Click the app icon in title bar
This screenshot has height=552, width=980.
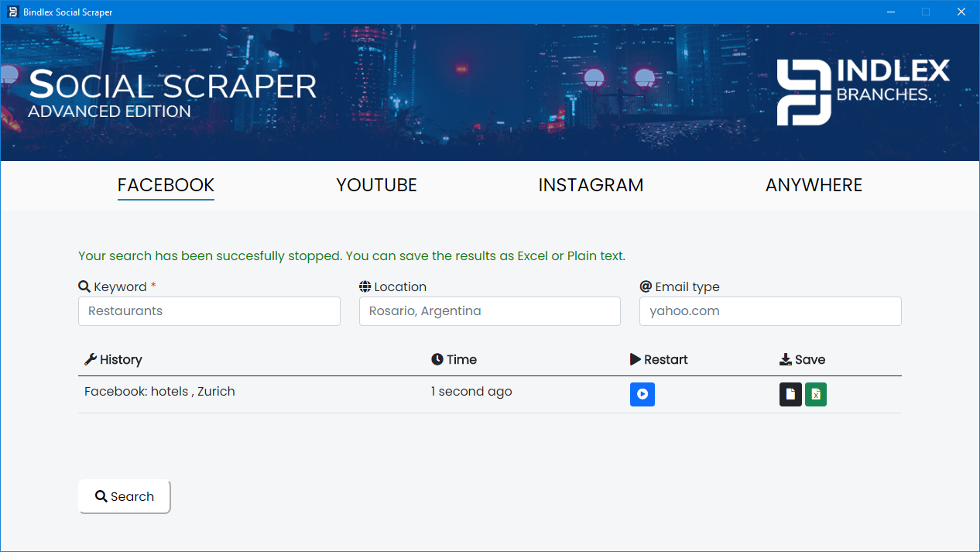13,12
